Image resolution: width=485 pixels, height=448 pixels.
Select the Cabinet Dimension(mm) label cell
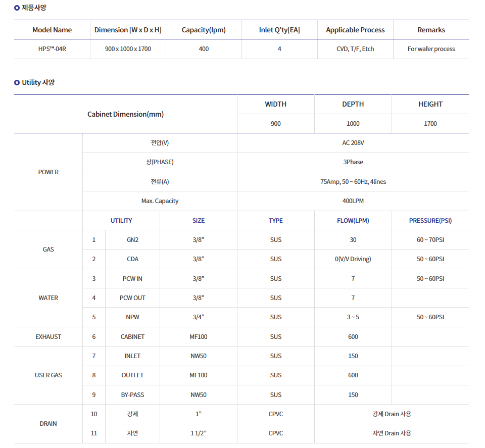pos(125,114)
